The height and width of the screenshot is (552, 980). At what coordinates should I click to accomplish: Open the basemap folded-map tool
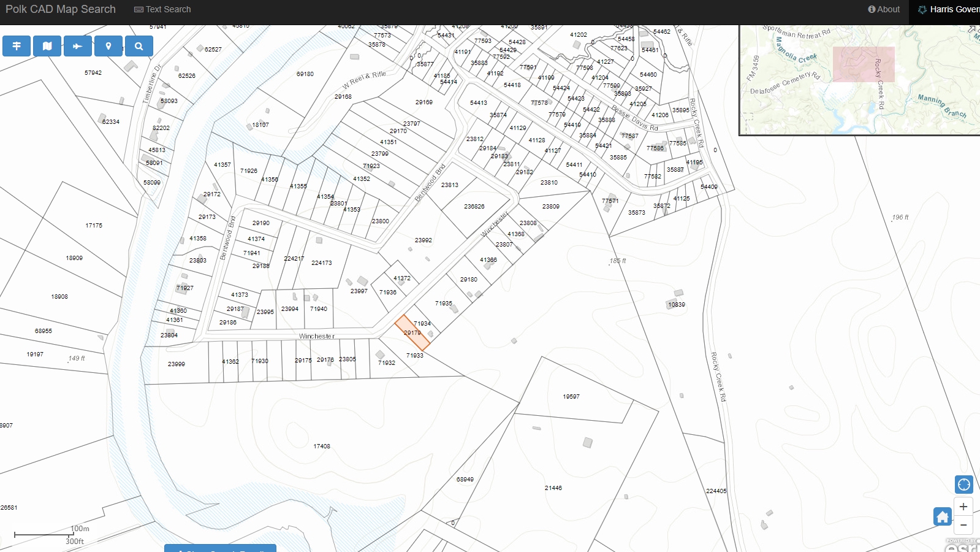click(x=47, y=46)
